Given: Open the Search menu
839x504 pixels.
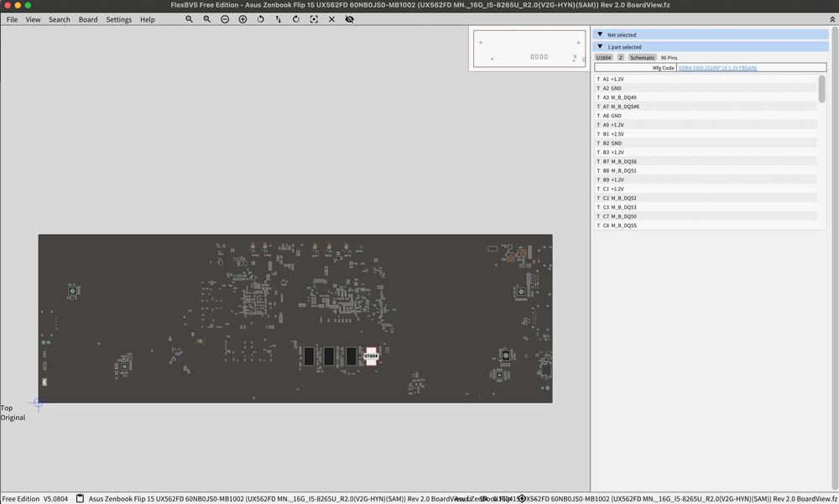Looking at the screenshot, I should pos(60,19).
